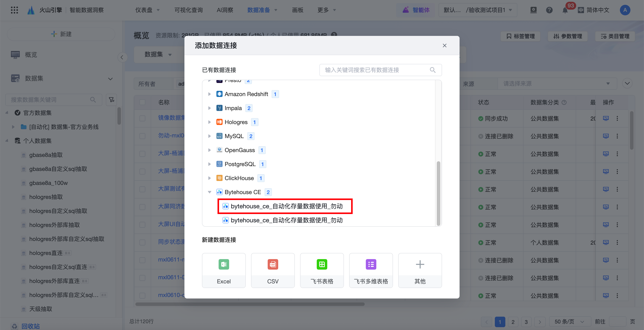Open 回收站 recycle bin
The image size is (644, 330).
coord(30,326)
